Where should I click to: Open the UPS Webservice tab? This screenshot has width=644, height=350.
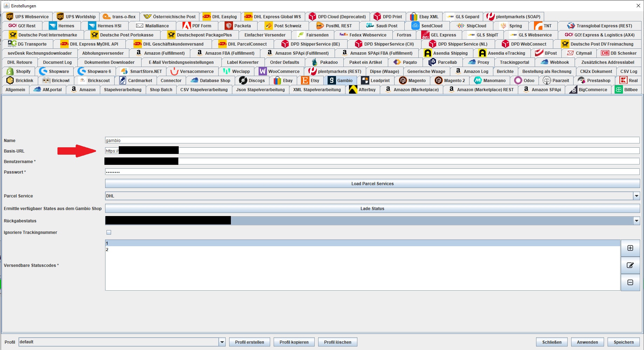coord(28,16)
